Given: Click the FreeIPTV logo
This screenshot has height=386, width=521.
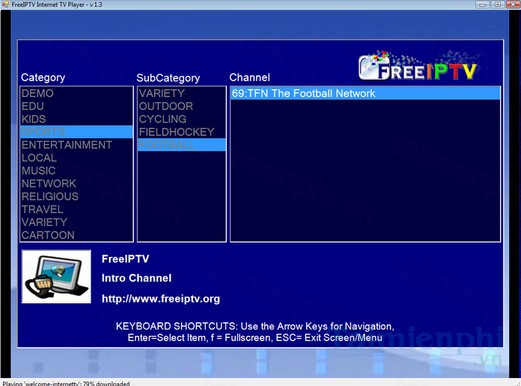Looking at the screenshot, I should pos(418,66).
